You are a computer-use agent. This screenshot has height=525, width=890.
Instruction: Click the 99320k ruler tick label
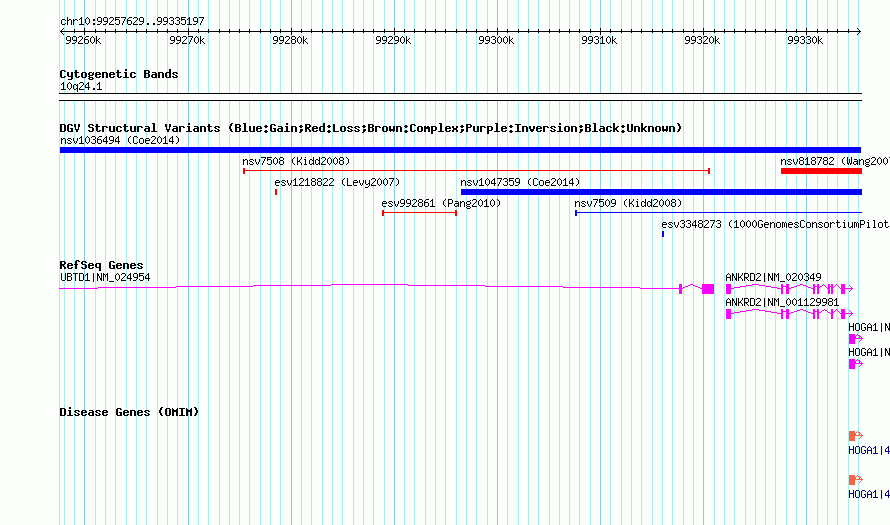(702, 40)
